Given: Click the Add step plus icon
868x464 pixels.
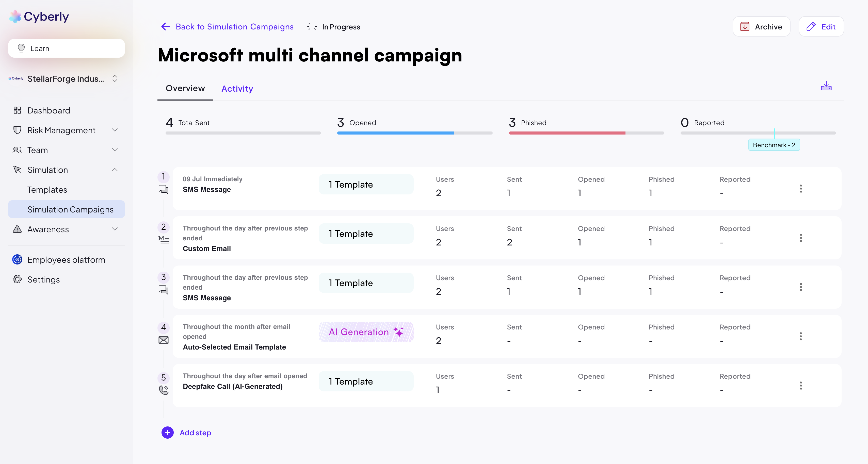Looking at the screenshot, I should [167, 432].
